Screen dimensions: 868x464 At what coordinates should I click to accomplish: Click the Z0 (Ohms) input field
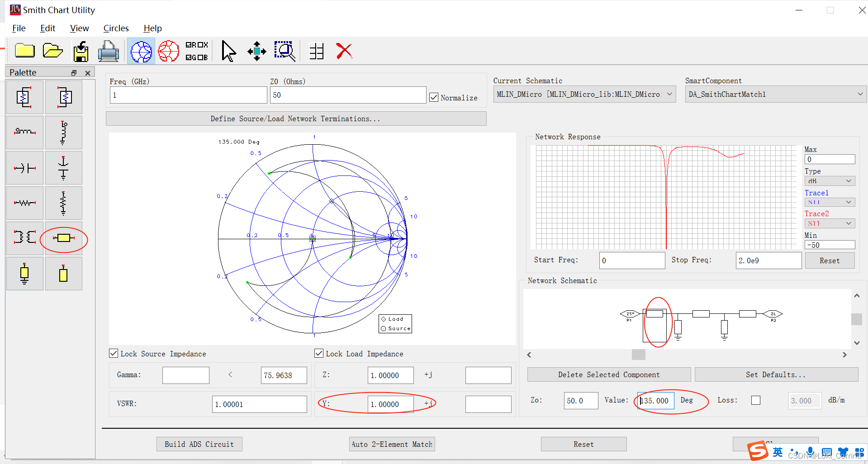tap(348, 95)
